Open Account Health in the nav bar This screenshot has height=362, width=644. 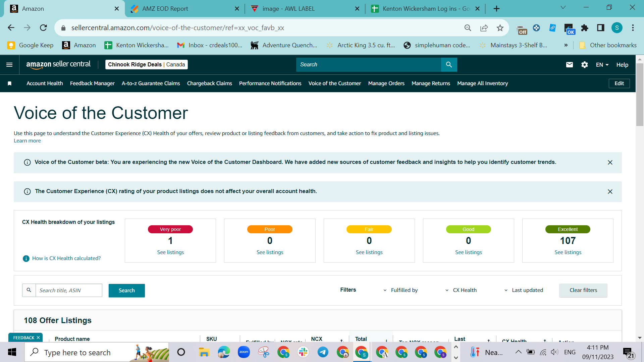click(x=45, y=83)
